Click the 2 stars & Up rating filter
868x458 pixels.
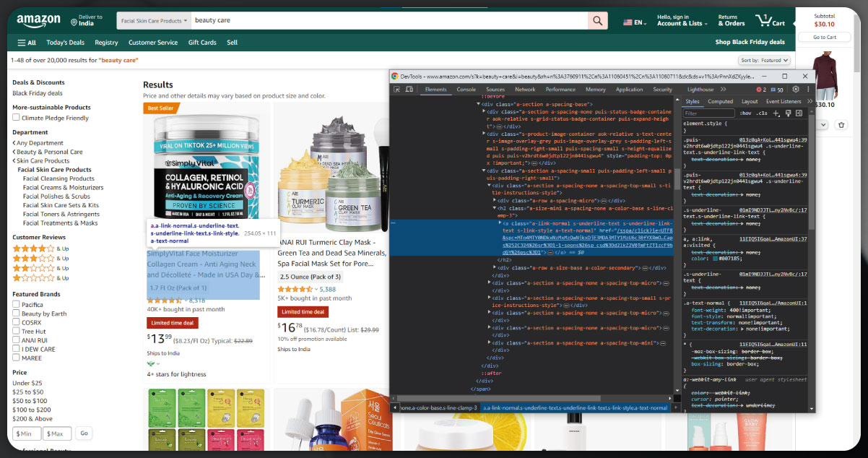(x=41, y=268)
